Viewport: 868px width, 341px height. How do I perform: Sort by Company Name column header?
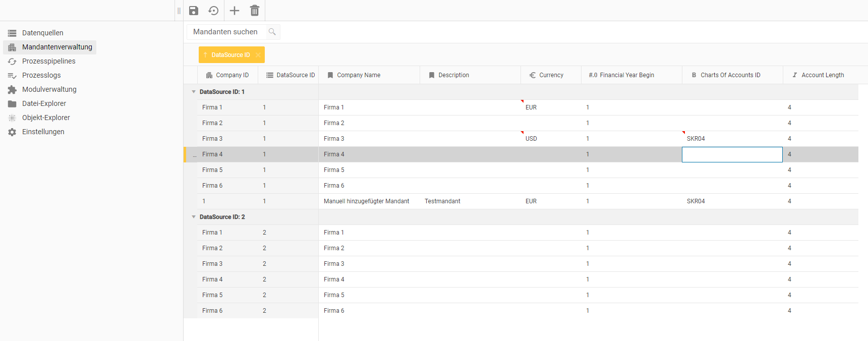(359, 75)
